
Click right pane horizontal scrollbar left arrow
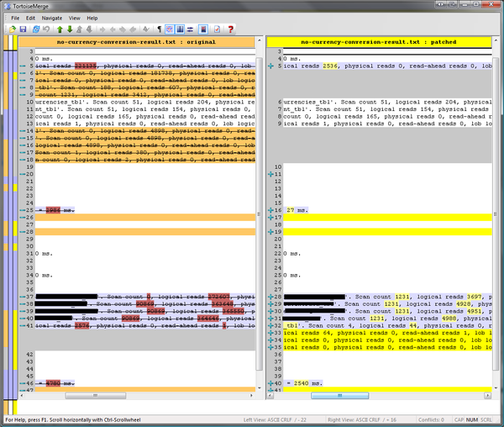pyautogui.click(x=270, y=396)
